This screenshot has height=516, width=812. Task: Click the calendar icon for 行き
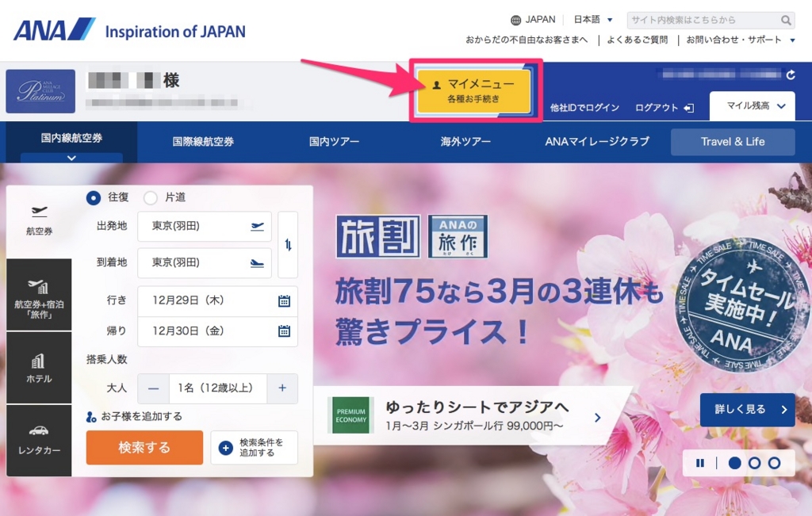[285, 300]
